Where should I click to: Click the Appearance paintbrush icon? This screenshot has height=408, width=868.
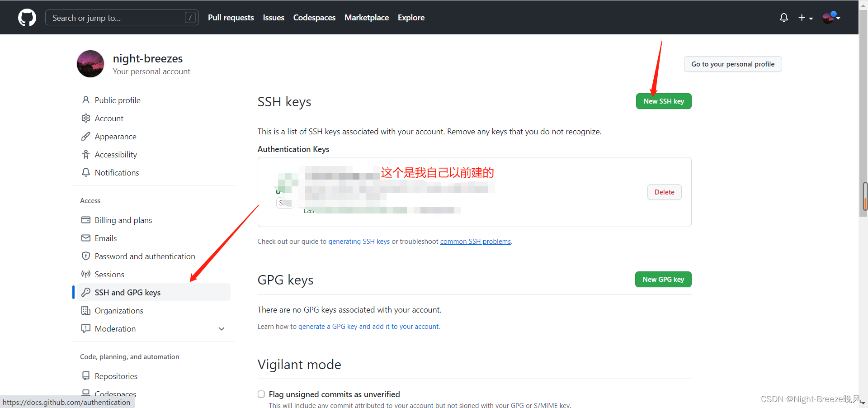(86, 136)
